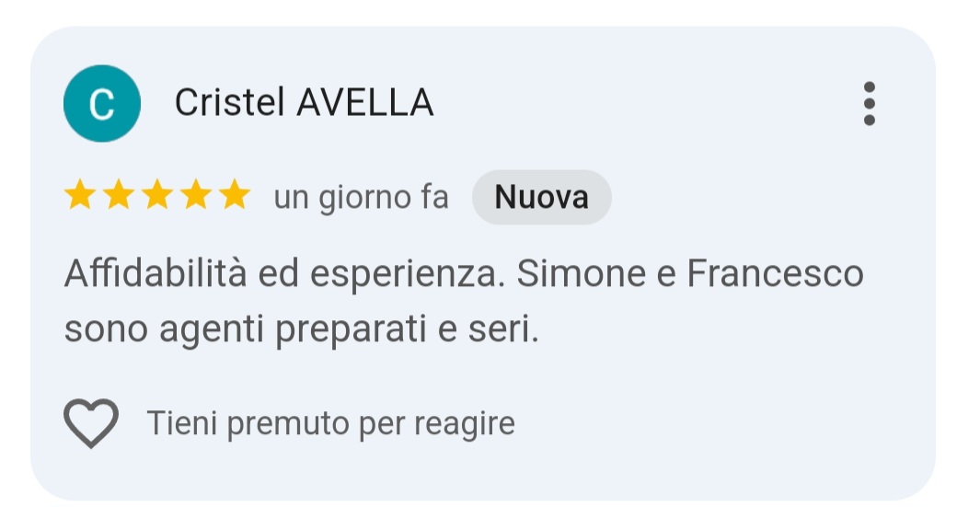The width and height of the screenshot is (980, 507).
Task: Select the fifth last rating star
Action: [x=235, y=194]
